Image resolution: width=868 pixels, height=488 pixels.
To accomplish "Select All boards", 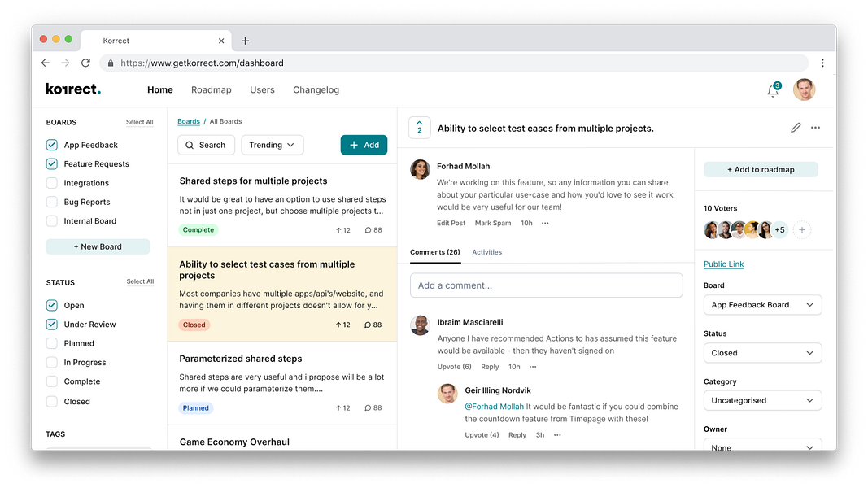I will (x=139, y=122).
